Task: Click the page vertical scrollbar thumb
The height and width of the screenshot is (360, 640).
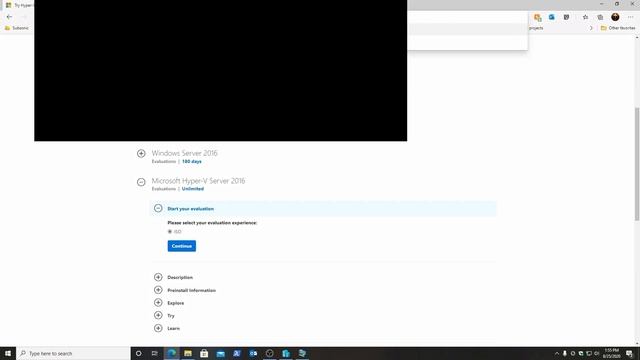Action: pyautogui.click(x=637, y=164)
